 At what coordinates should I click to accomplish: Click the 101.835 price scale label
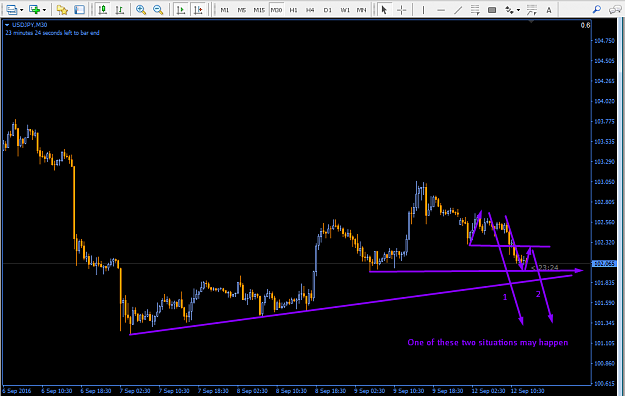point(604,283)
